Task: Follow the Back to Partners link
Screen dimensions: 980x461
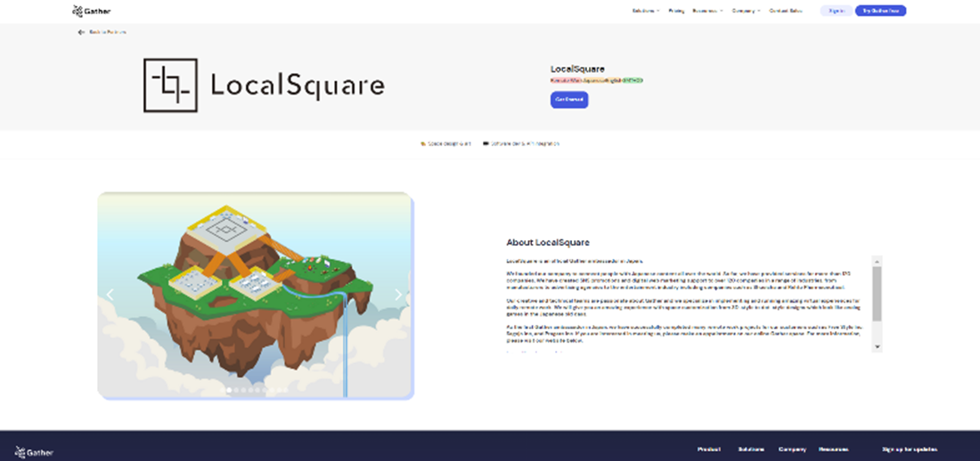Action: point(108,32)
